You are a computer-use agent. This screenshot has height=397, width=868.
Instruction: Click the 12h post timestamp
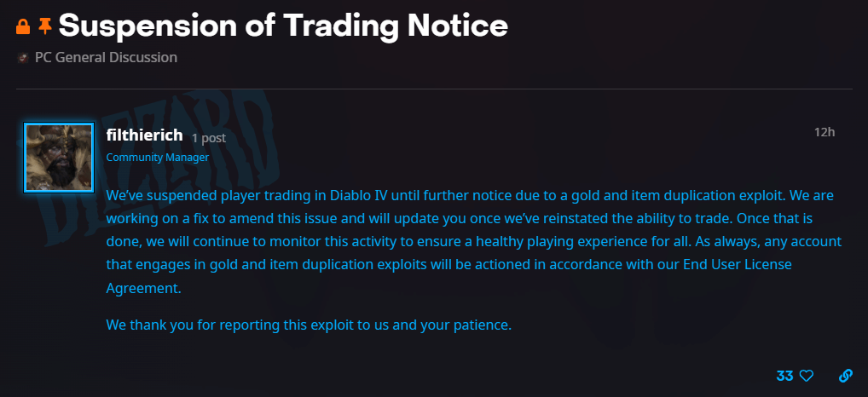pos(825,132)
